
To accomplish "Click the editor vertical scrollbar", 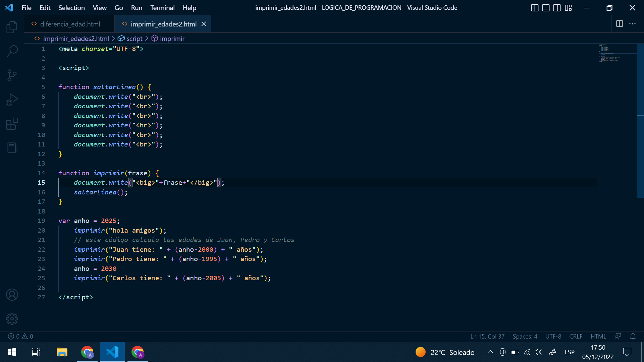I will (640, 121).
